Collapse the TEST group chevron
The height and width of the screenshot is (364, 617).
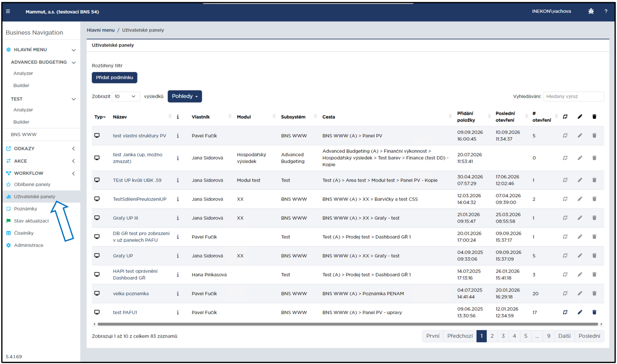[x=73, y=99]
